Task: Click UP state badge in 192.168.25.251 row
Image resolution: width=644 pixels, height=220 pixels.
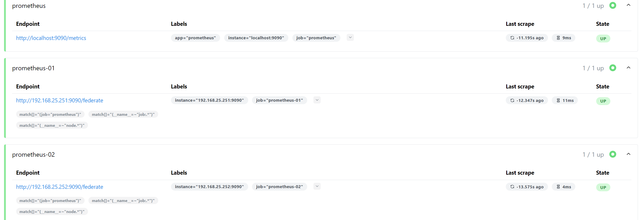Action: click(x=603, y=101)
